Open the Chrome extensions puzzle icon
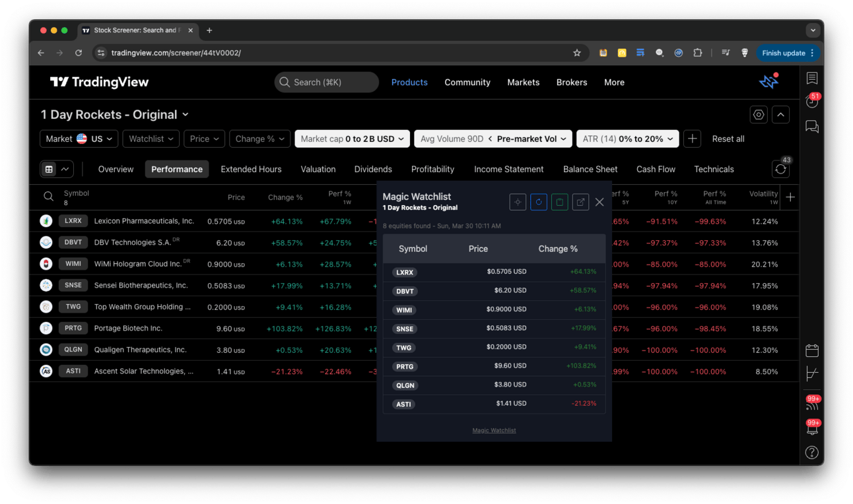 [697, 53]
